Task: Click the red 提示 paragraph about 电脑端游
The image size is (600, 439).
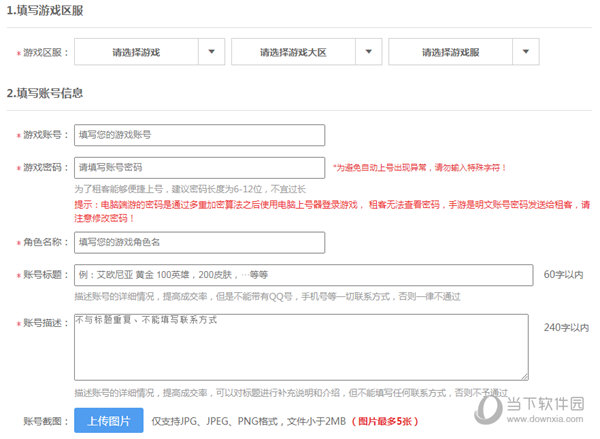Action: [x=332, y=211]
